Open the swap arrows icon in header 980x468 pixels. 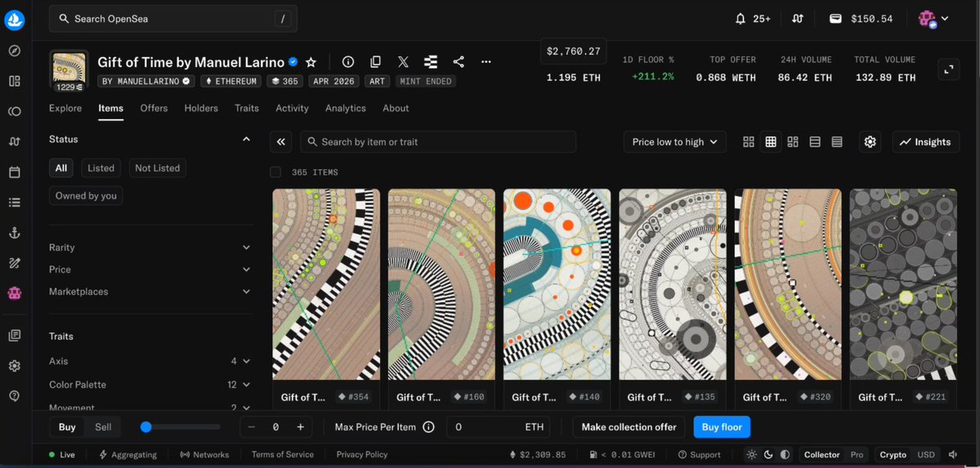(797, 19)
